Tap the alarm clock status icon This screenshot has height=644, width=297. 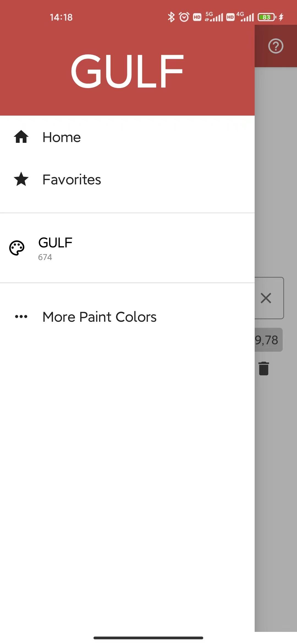(184, 17)
